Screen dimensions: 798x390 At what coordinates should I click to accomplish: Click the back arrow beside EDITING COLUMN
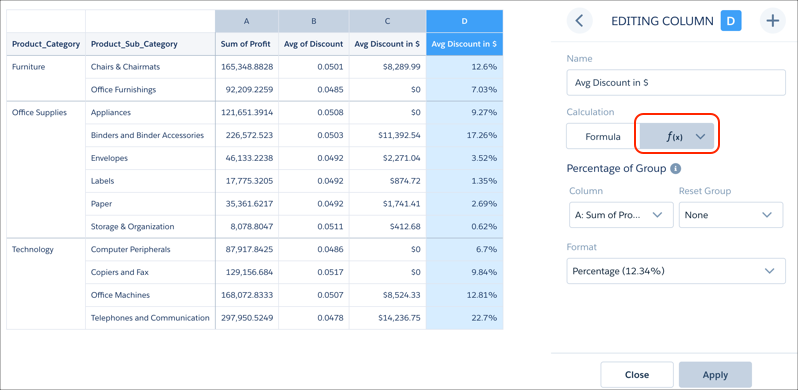[579, 21]
